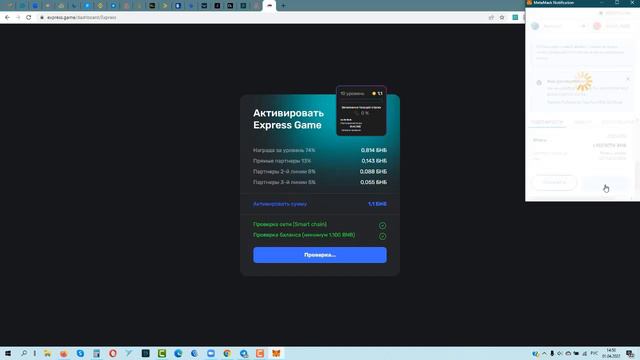Open the 10 уровень level card thumbnail
The height and width of the screenshot is (360, 640).
pyautogui.click(x=361, y=111)
